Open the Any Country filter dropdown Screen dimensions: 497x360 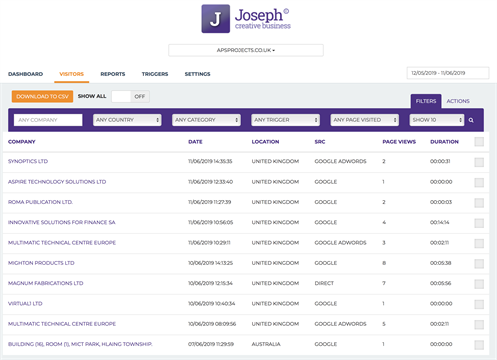point(127,120)
